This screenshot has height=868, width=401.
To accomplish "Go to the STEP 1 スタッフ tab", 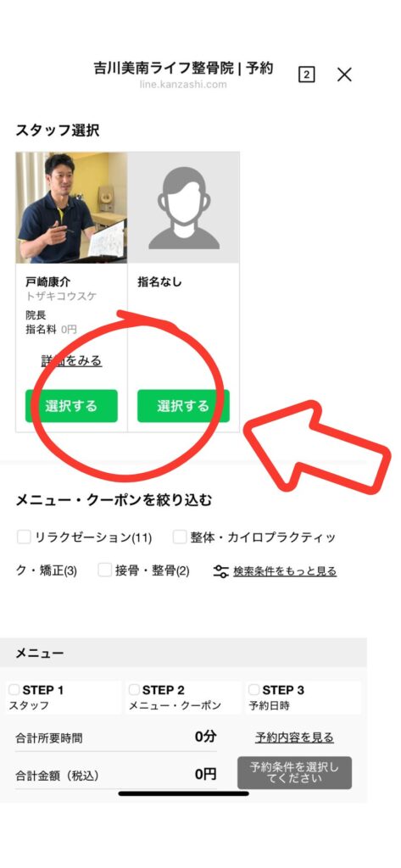I will coord(64,698).
